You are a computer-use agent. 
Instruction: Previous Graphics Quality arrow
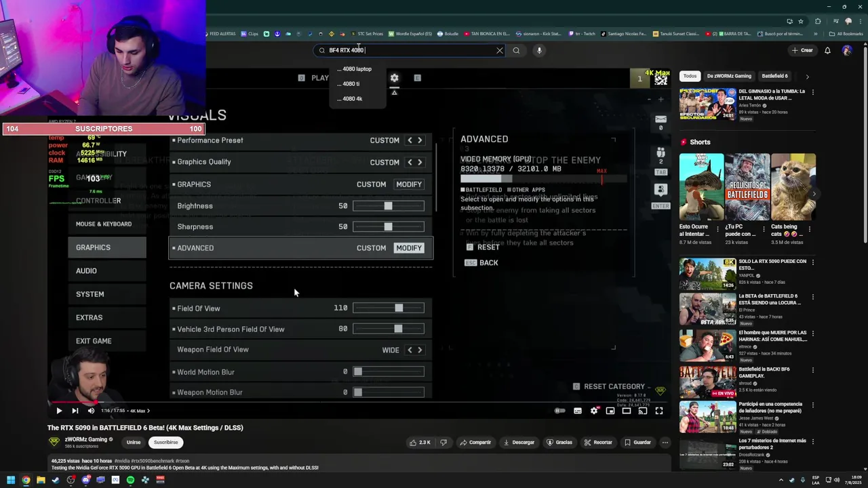pyautogui.click(x=410, y=162)
